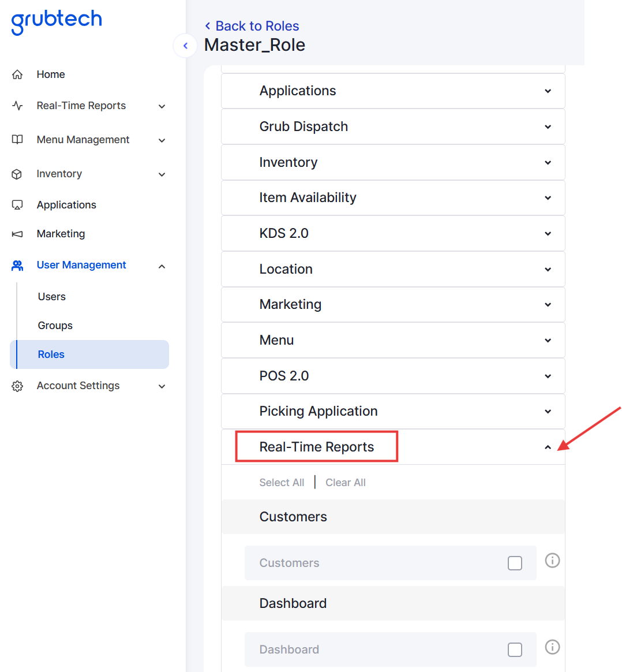Open User Management menu label
Viewport: 622px width, 672px height.
81,266
